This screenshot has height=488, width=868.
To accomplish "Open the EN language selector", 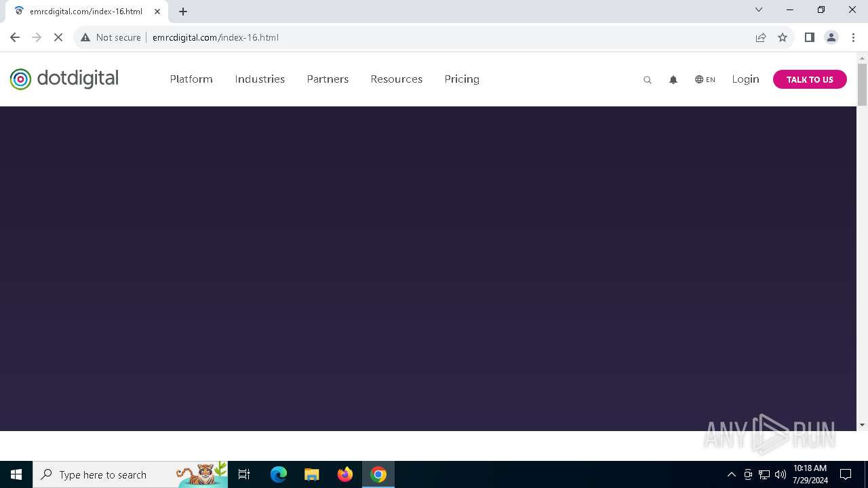I will tap(705, 79).
